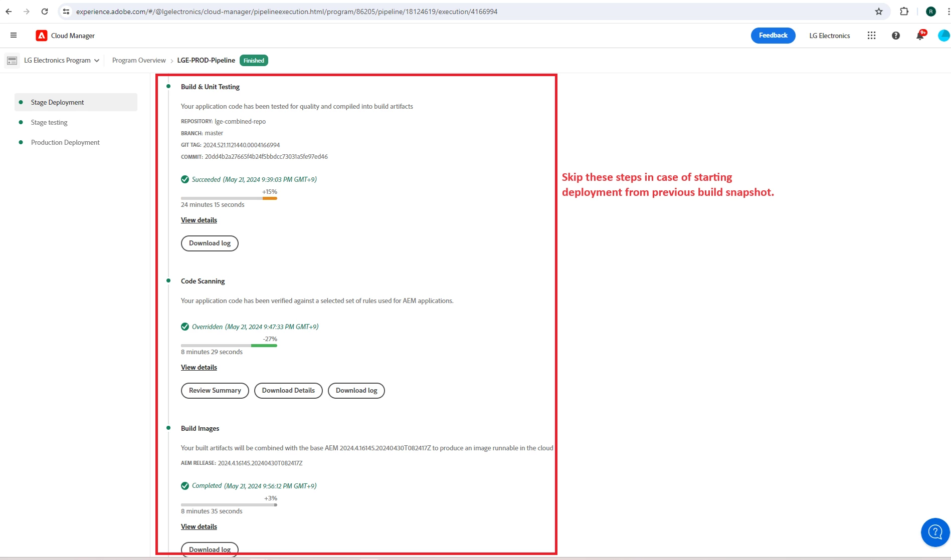Click the 8 minutes 29 seconds duration

click(212, 352)
